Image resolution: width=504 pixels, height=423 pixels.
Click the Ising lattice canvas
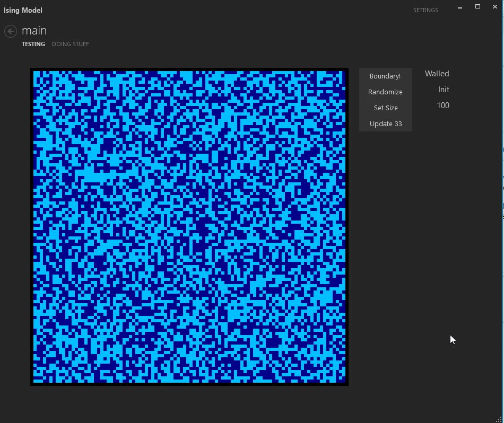click(189, 227)
